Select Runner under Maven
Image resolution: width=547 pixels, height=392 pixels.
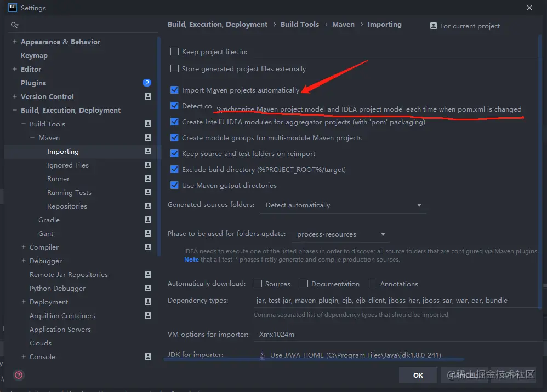[x=58, y=178]
